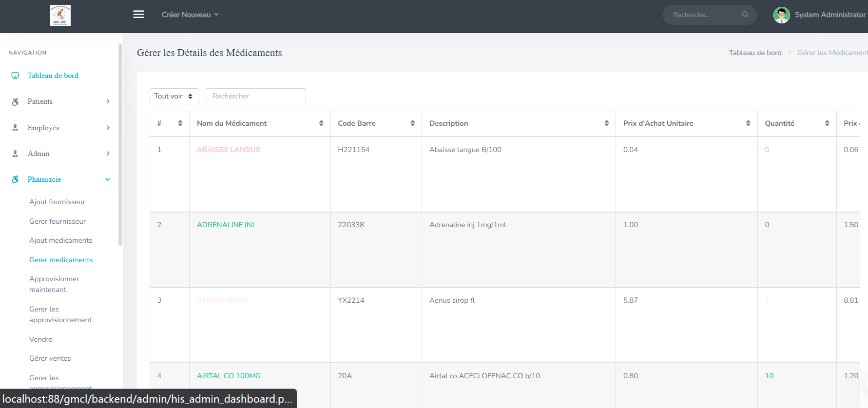Open the Créer Nouveau dropdown
Image resolution: width=868 pixels, height=408 pixels.
190,15
